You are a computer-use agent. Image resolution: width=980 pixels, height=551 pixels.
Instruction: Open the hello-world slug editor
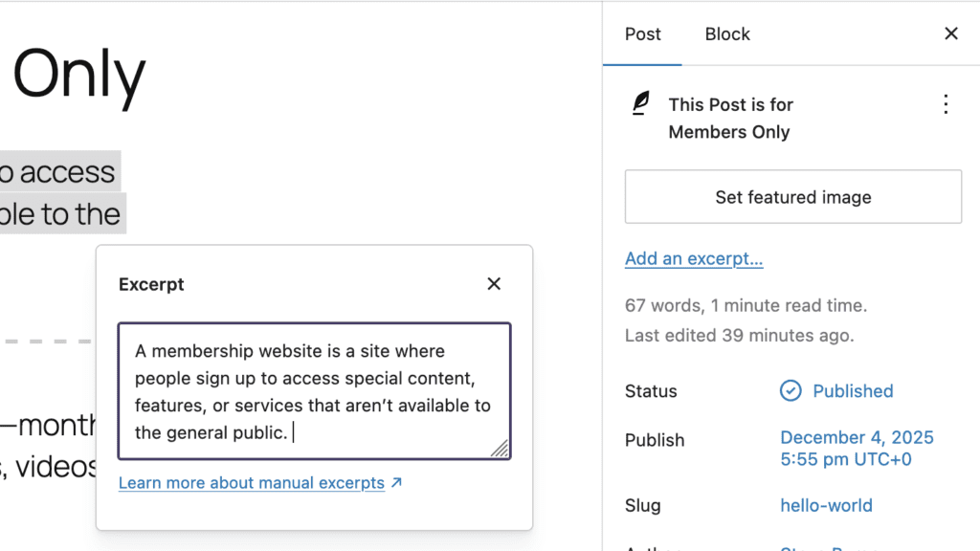click(826, 505)
